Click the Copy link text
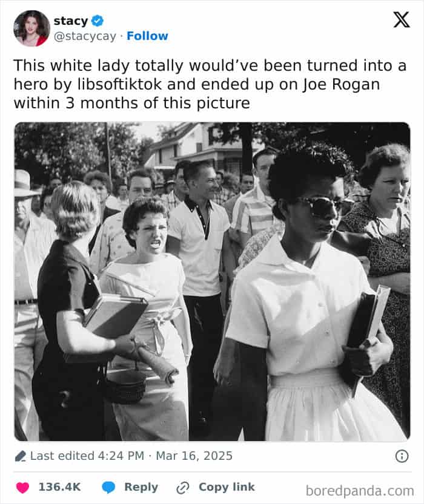The width and height of the screenshot is (424, 504). point(227,487)
